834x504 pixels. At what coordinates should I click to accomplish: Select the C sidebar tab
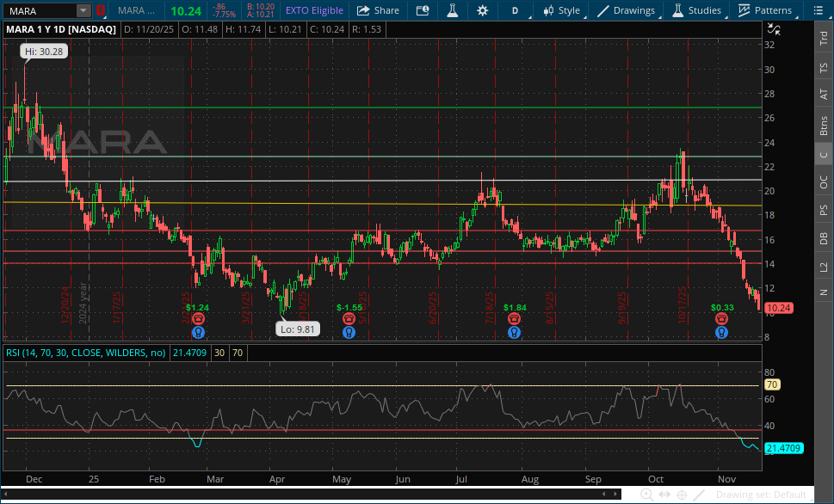[824, 154]
